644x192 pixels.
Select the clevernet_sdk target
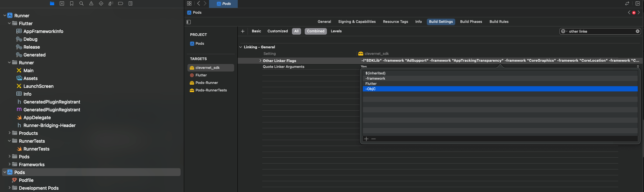211,68
